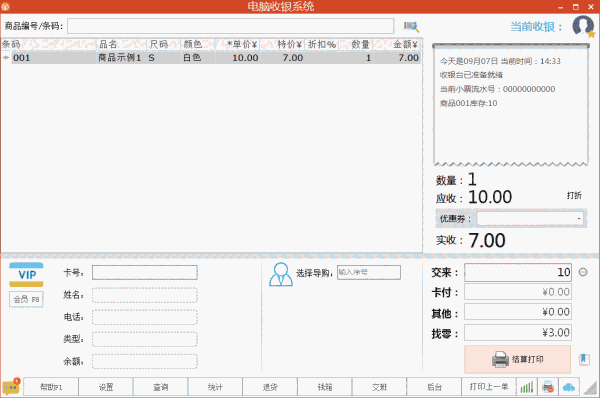The width and height of the screenshot is (600, 398).
Task: Click the 结算打印 checkout print button
Action: click(517, 359)
